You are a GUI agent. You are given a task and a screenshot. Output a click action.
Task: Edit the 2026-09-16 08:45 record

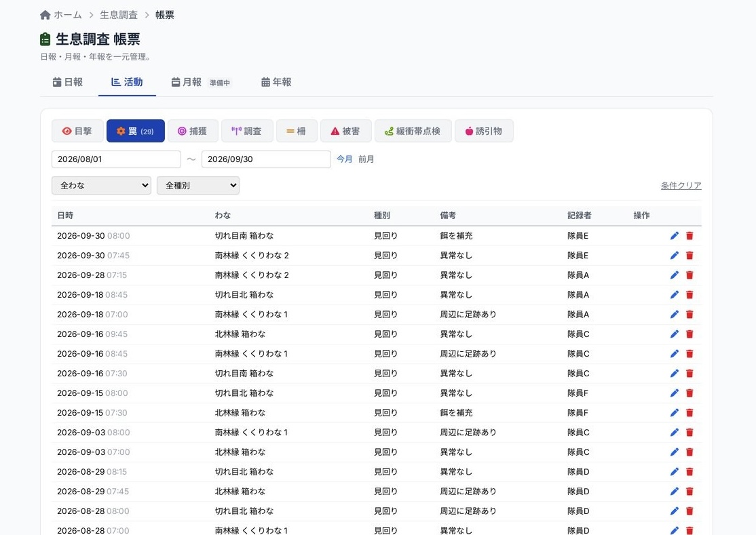(x=674, y=353)
